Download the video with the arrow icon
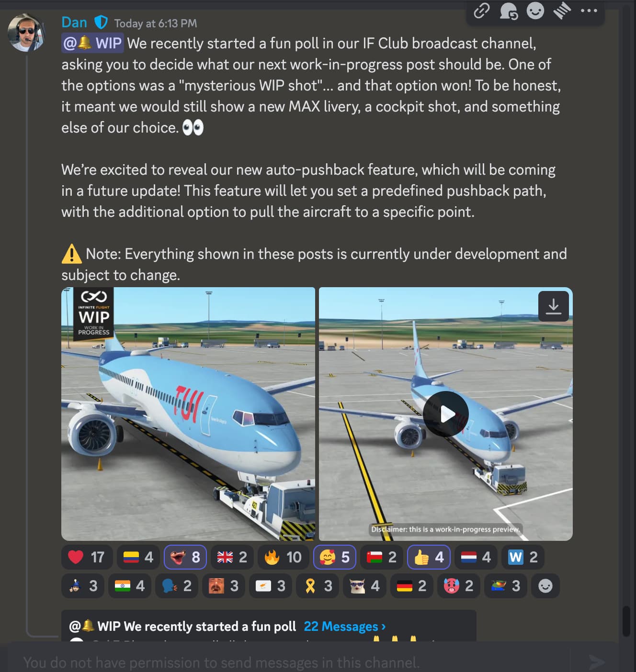 [554, 306]
